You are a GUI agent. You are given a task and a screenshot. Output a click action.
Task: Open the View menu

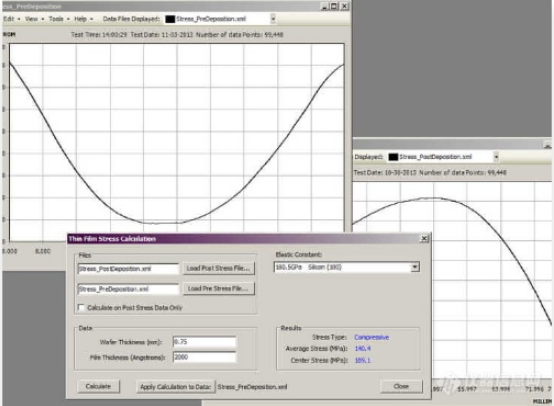(31, 19)
